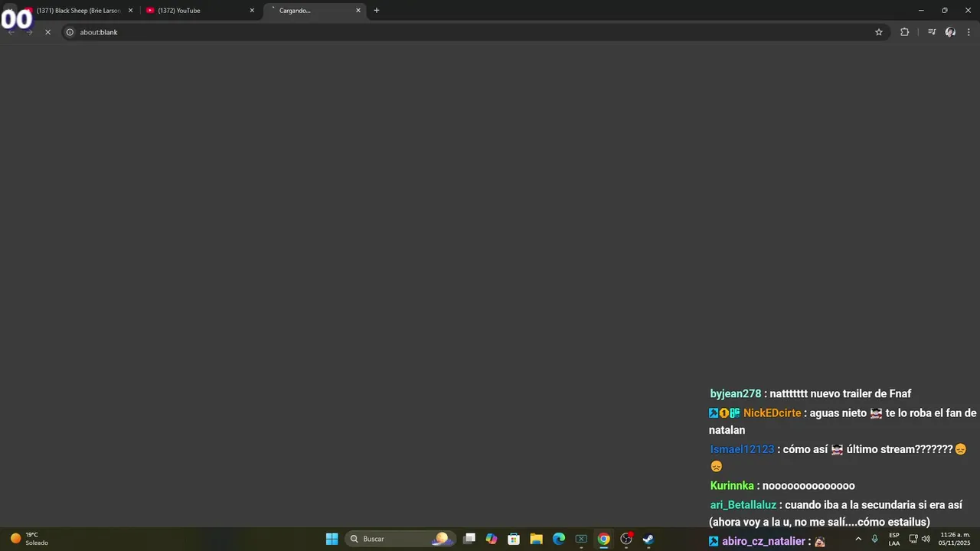The width and height of the screenshot is (980, 551).
Task: Restore down the Chrome window
Action: [x=945, y=11]
